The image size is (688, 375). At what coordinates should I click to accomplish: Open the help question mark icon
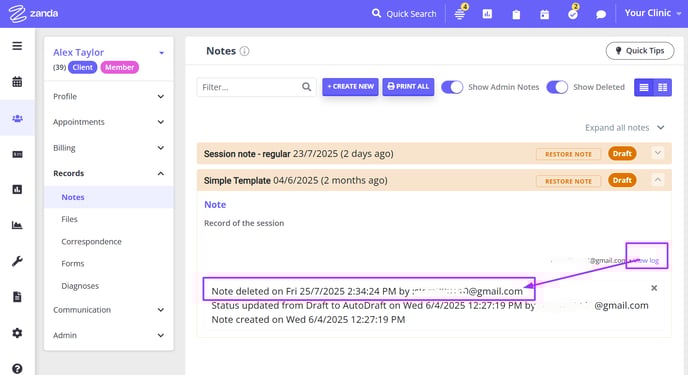click(x=17, y=369)
